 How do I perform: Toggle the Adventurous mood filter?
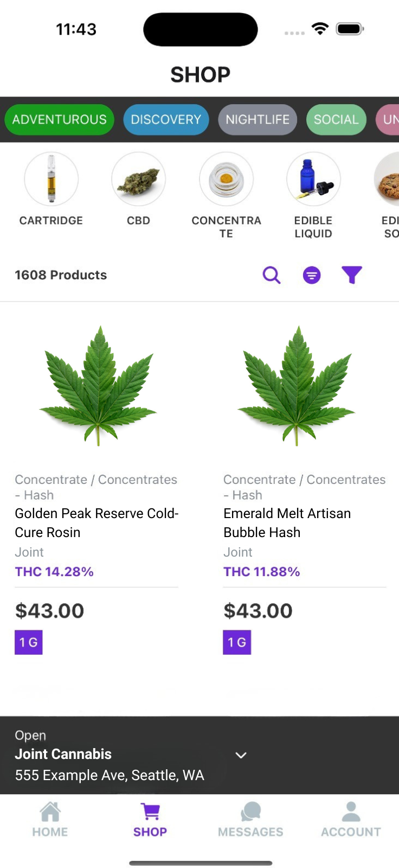point(60,119)
